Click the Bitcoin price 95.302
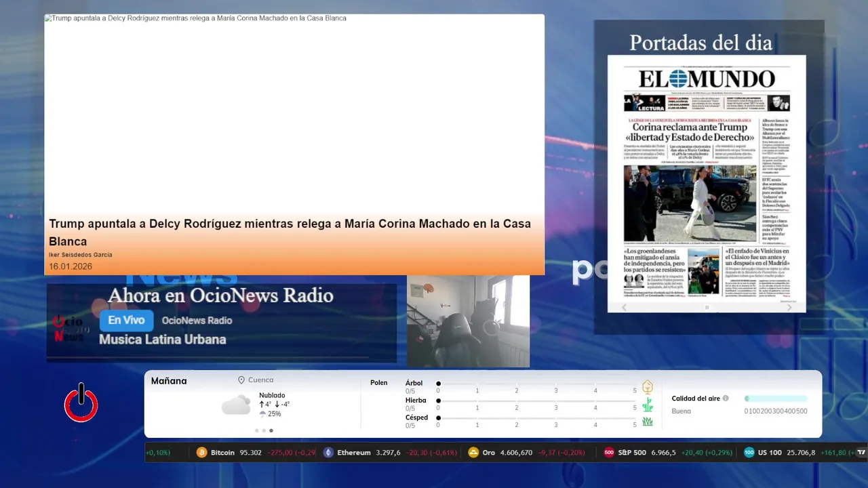This screenshot has width=868, height=488. [x=251, y=453]
